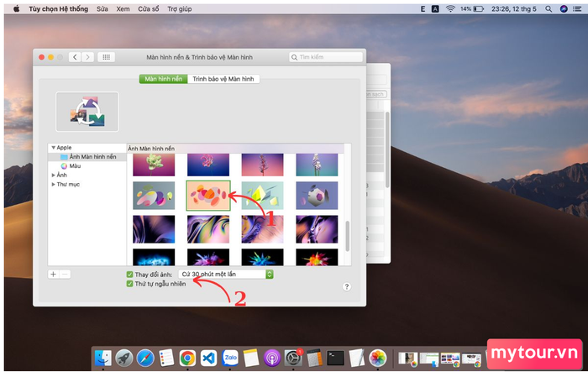Open Visual Studio Code in Dock
Image resolution: width=588 pixels, height=377 pixels.
[208, 358]
